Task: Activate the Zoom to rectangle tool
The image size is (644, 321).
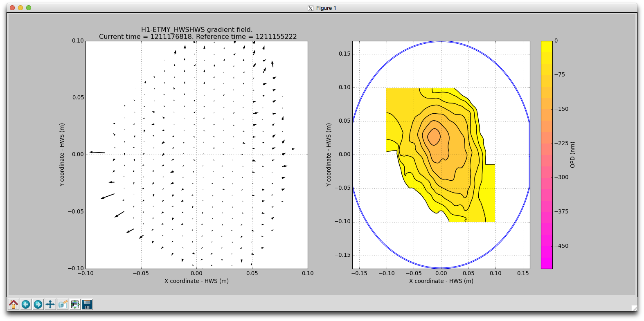Action: [x=63, y=304]
